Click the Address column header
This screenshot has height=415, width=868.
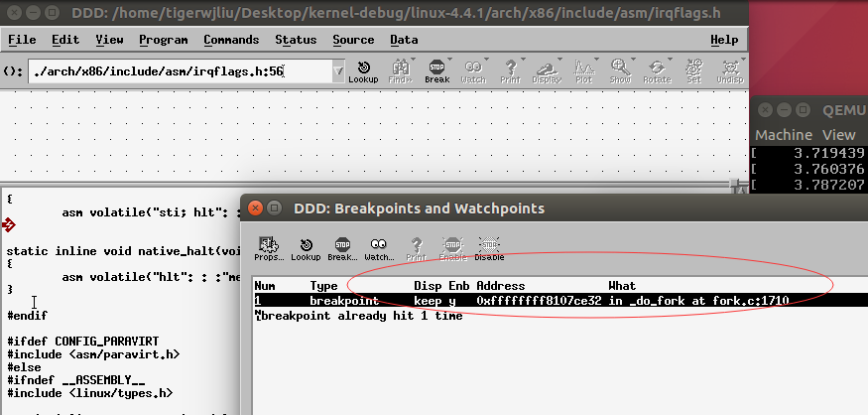(x=500, y=287)
